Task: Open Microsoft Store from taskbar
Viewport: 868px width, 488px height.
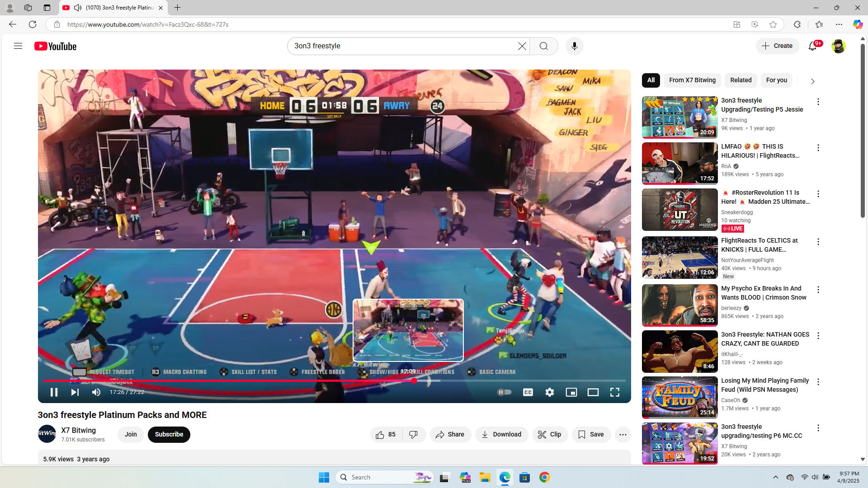Action: [524, 477]
